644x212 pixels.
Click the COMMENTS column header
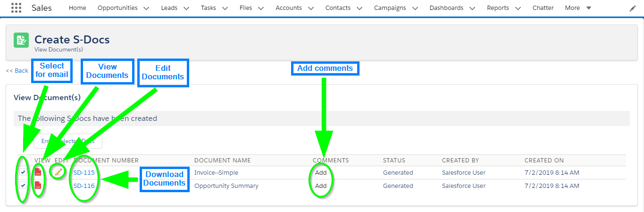point(331,161)
